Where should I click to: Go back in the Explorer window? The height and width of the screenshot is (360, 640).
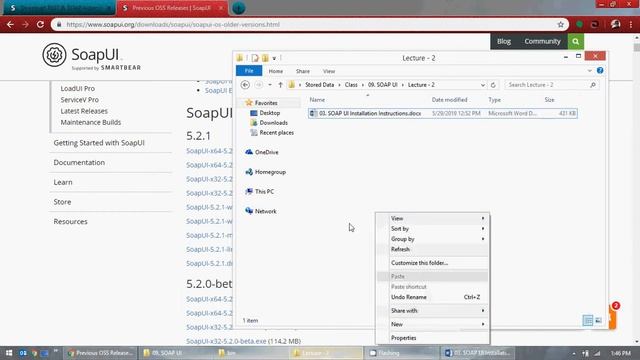[245, 85]
